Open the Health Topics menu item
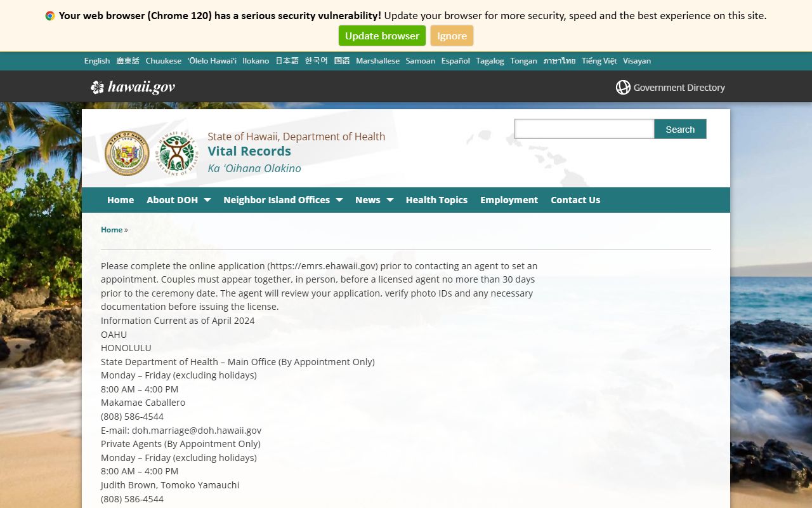Viewport: 812px width, 508px height. click(436, 200)
